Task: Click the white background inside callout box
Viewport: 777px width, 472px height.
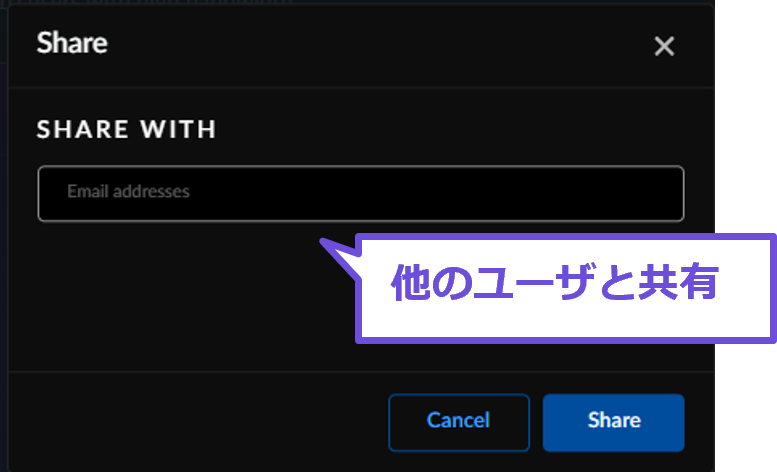Action: [565, 321]
